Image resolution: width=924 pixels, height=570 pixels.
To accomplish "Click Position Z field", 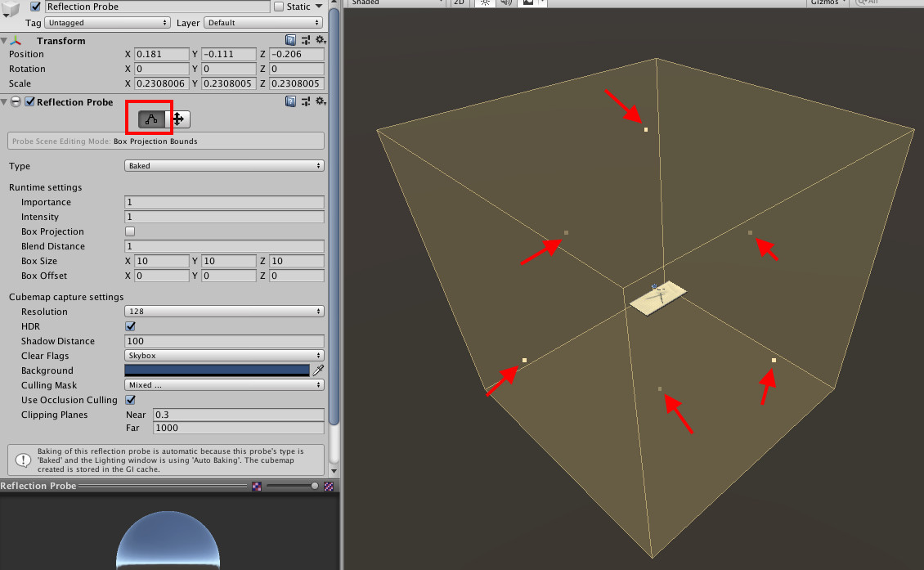I will [x=296, y=54].
